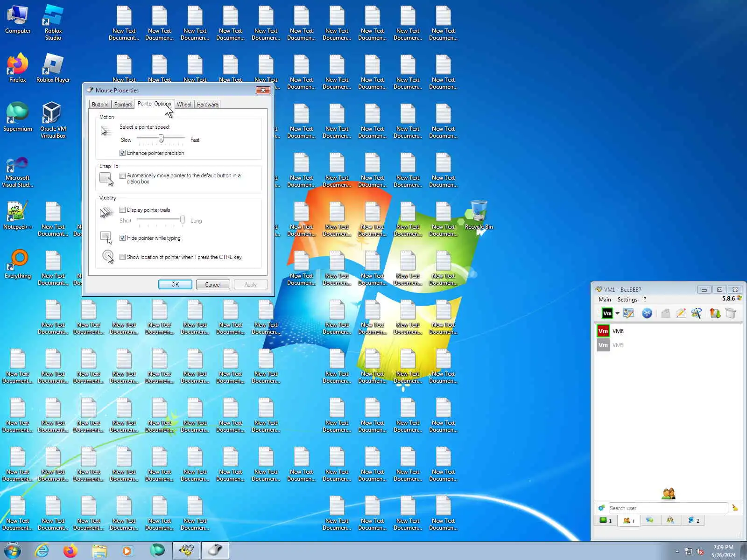
Task: Select the Roblox Studio desktop shortcut
Action: pyautogui.click(x=53, y=22)
